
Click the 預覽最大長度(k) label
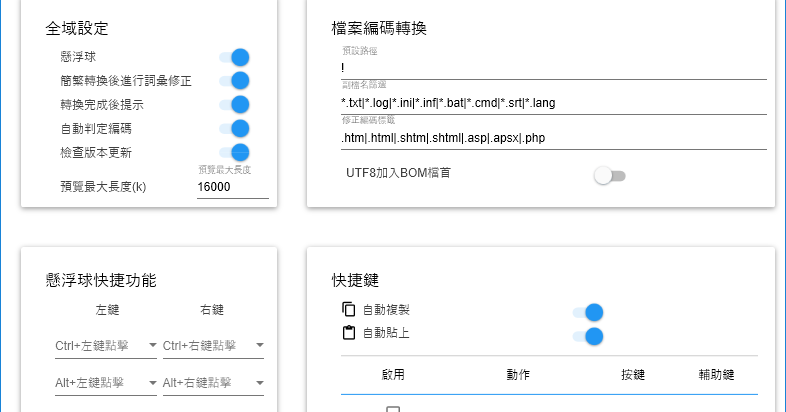pyautogui.click(x=103, y=187)
